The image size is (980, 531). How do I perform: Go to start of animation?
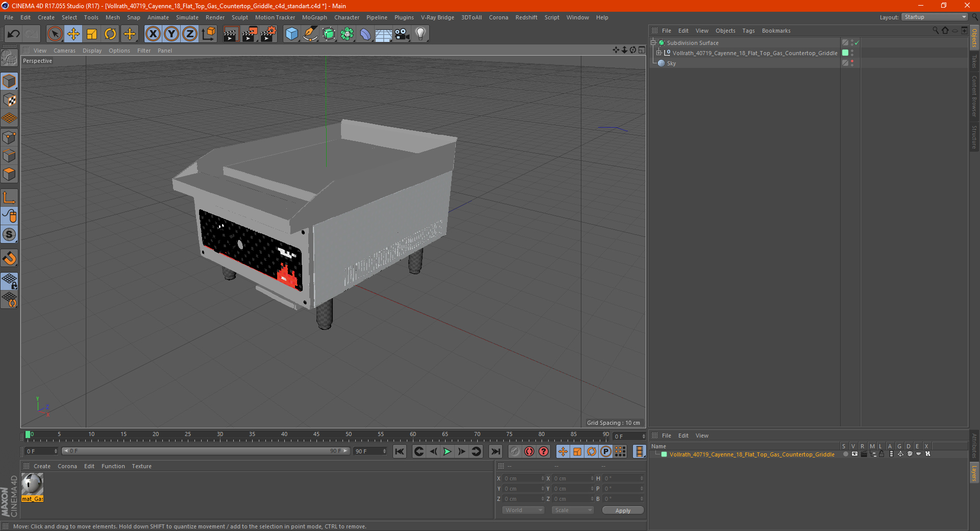[400, 451]
